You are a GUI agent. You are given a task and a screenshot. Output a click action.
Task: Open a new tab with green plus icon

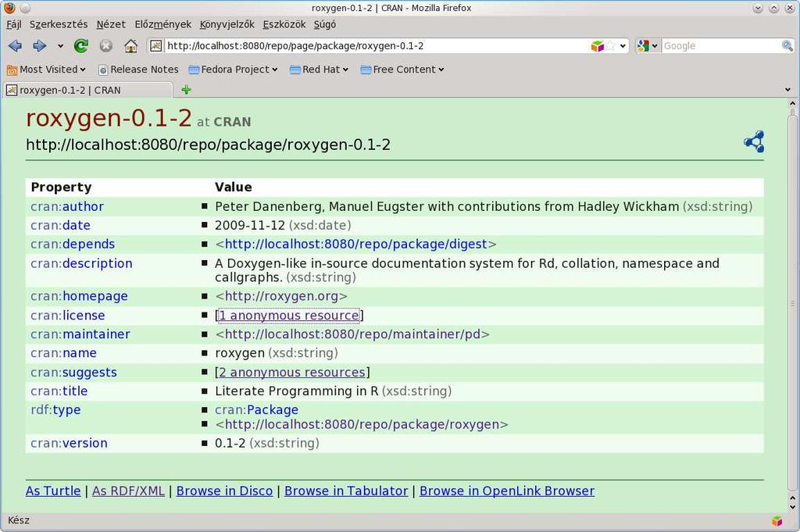tap(186, 90)
